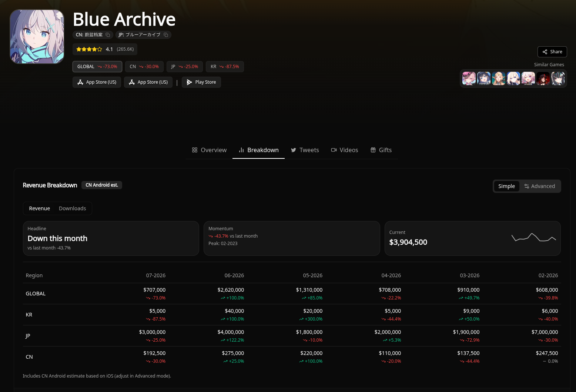The height and width of the screenshot is (392, 576).
Task: Click the Current revenue sparkline chart
Action: pyautogui.click(x=534, y=237)
